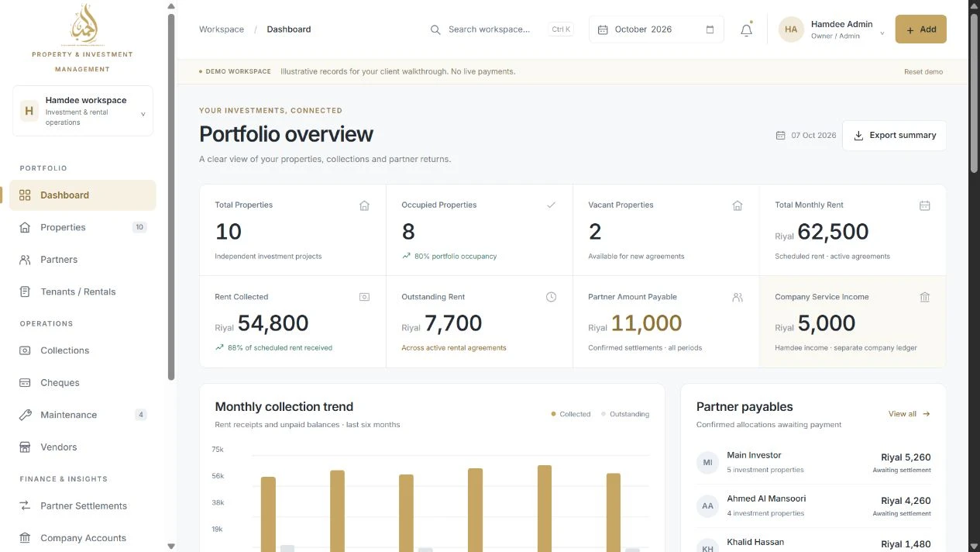Open the Vendors page
Image resolution: width=980 pixels, height=552 pixels.
click(83, 447)
